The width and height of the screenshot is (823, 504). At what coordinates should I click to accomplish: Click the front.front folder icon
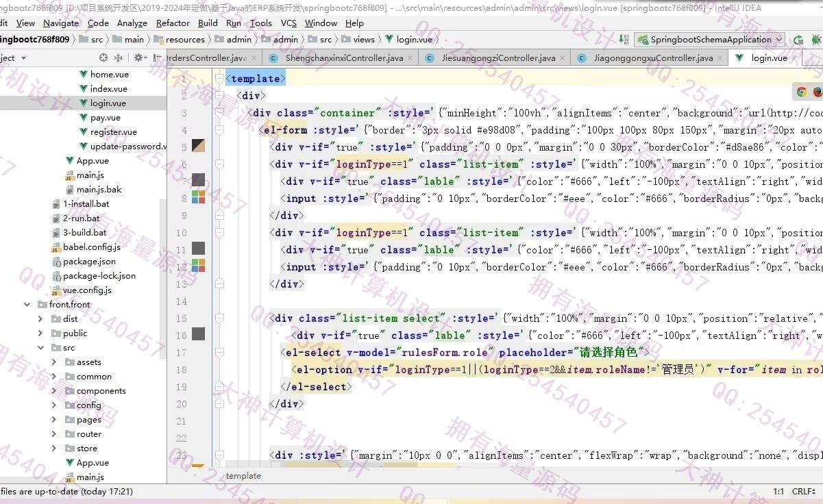(42, 305)
